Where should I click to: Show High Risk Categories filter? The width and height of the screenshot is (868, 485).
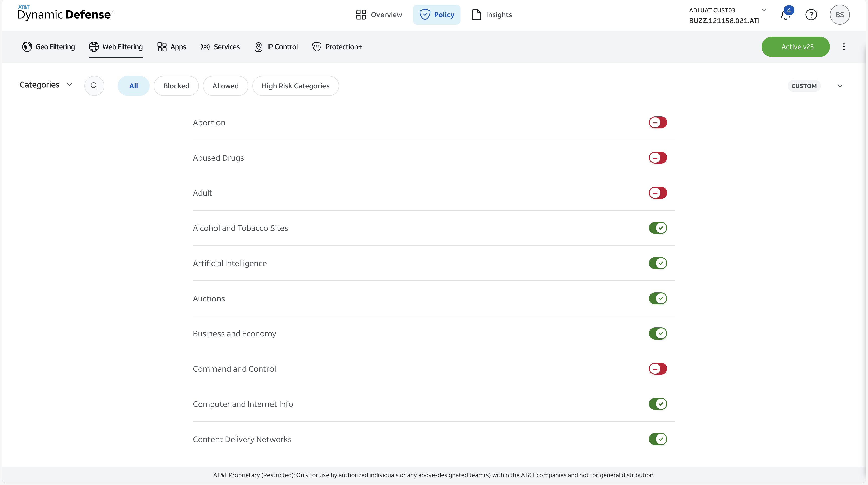[x=296, y=86]
